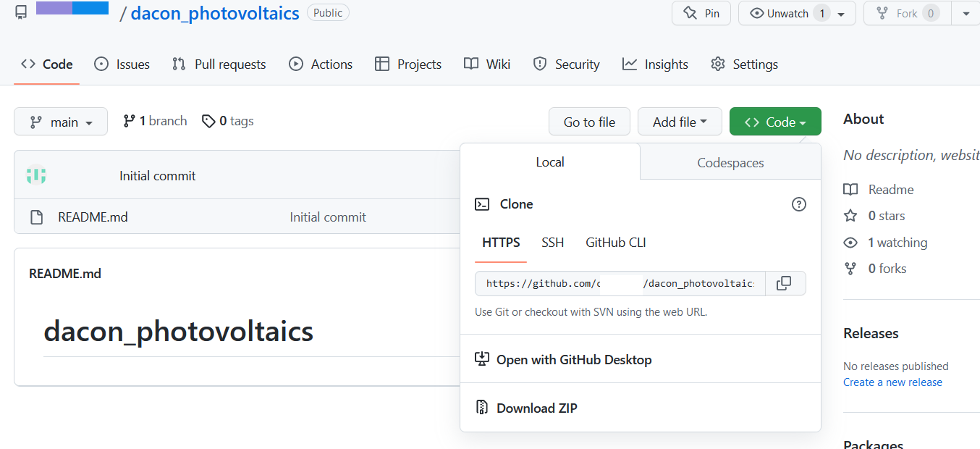Toggle the green Code dropdown button
The image size is (980, 449).
(x=775, y=122)
